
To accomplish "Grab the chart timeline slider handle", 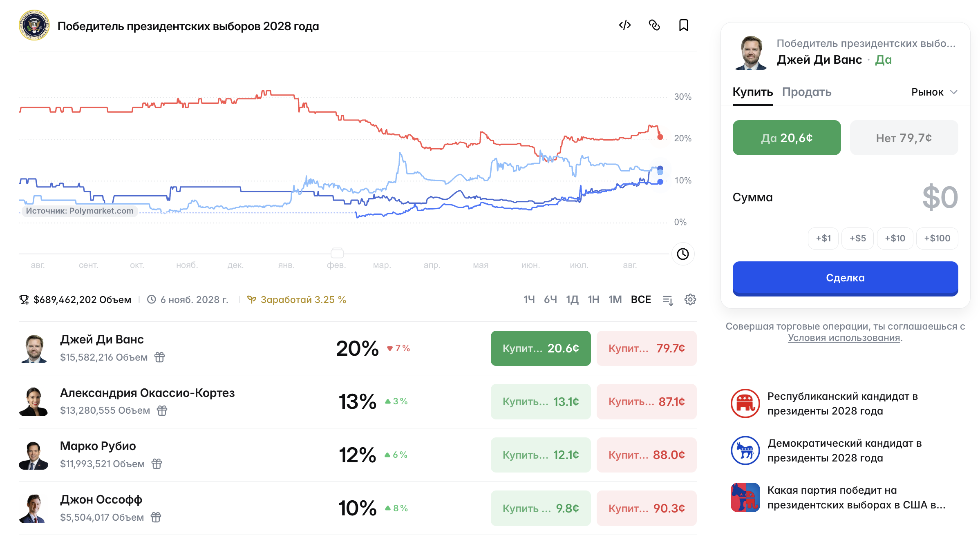I will [337, 253].
